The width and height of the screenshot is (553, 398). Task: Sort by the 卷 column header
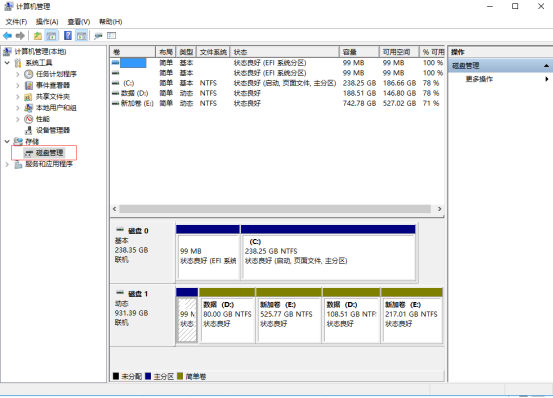click(133, 52)
